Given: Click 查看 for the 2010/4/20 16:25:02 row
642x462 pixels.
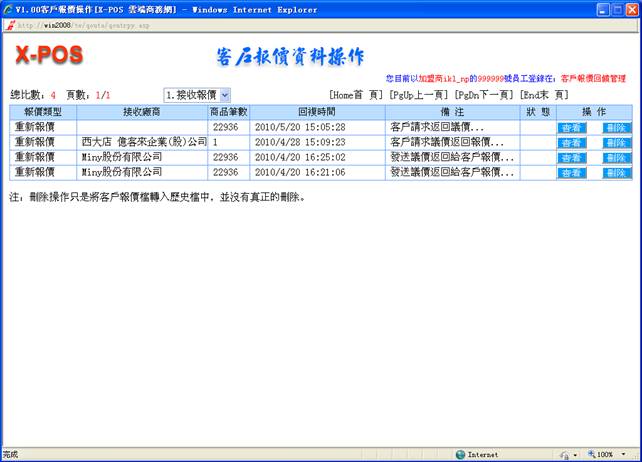Looking at the screenshot, I should [572, 158].
